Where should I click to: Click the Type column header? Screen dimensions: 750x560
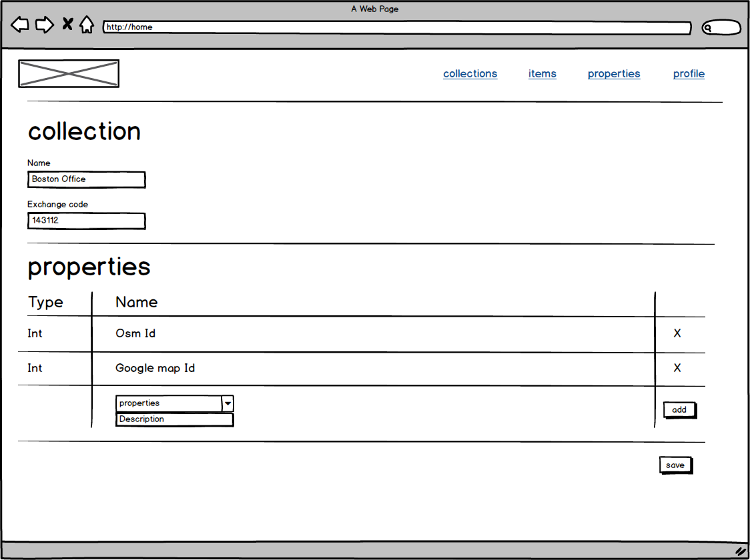(x=45, y=303)
